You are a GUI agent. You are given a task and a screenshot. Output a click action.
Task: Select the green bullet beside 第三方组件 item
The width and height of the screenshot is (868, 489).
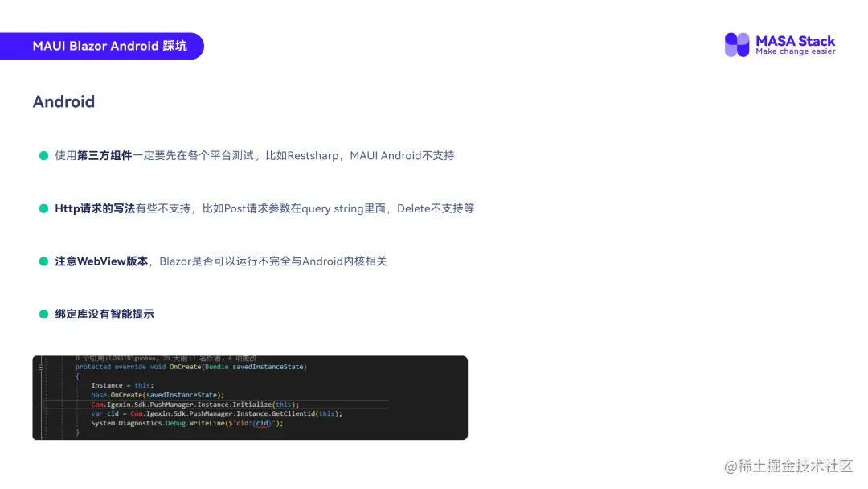click(43, 155)
